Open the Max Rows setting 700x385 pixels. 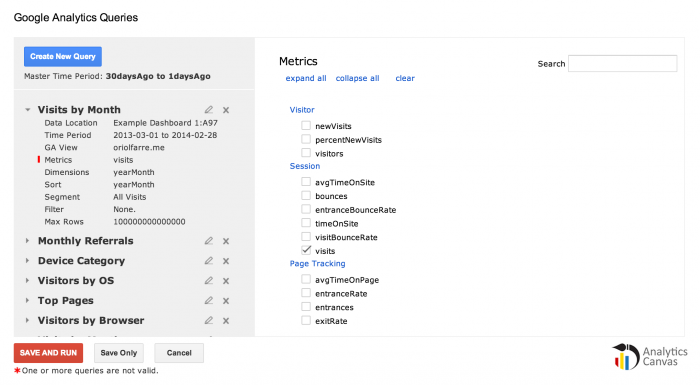(64, 222)
